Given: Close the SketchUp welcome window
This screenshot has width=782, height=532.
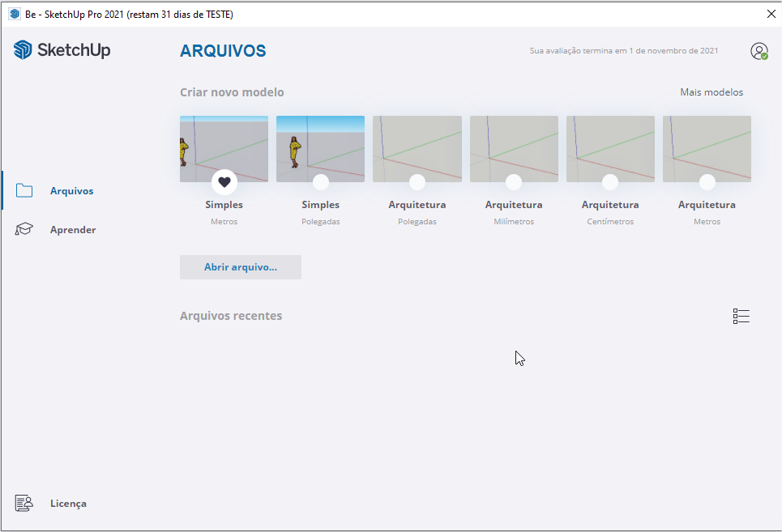Looking at the screenshot, I should coord(771,14).
